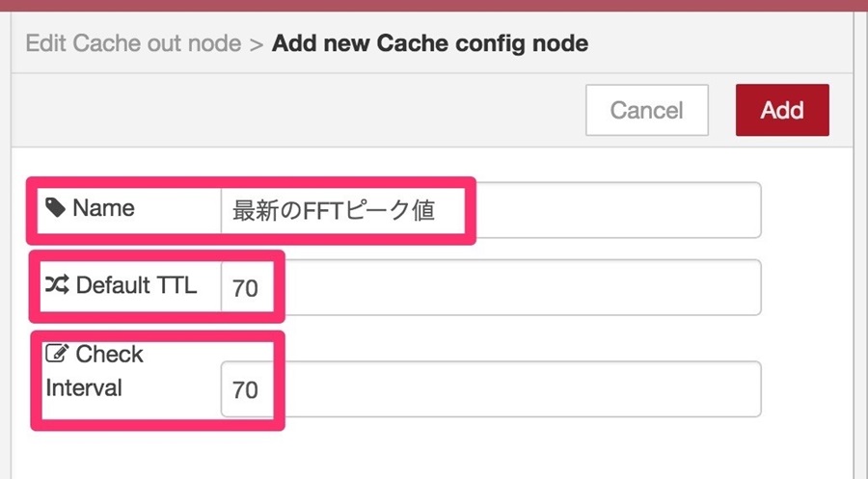Add the new Cache config node
This screenshot has width=868, height=479.
point(782,110)
